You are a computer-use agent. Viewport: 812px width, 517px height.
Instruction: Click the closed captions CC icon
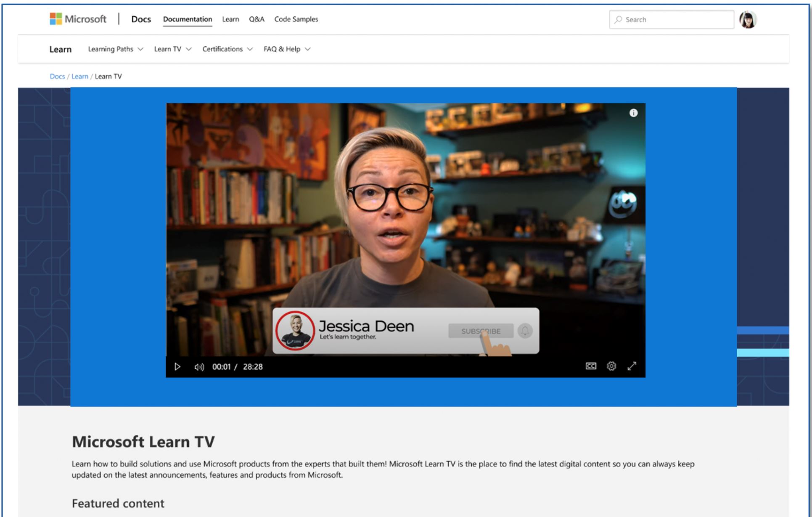(590, 366)
